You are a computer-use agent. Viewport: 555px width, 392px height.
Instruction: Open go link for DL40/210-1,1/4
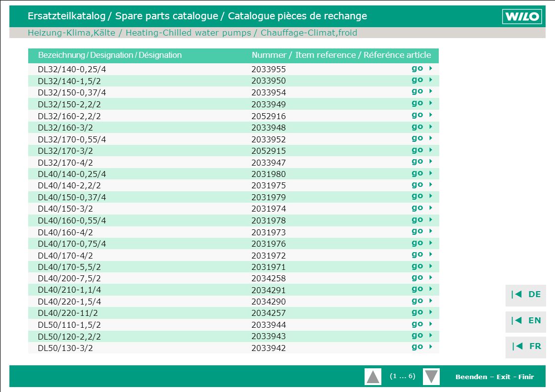422,289
